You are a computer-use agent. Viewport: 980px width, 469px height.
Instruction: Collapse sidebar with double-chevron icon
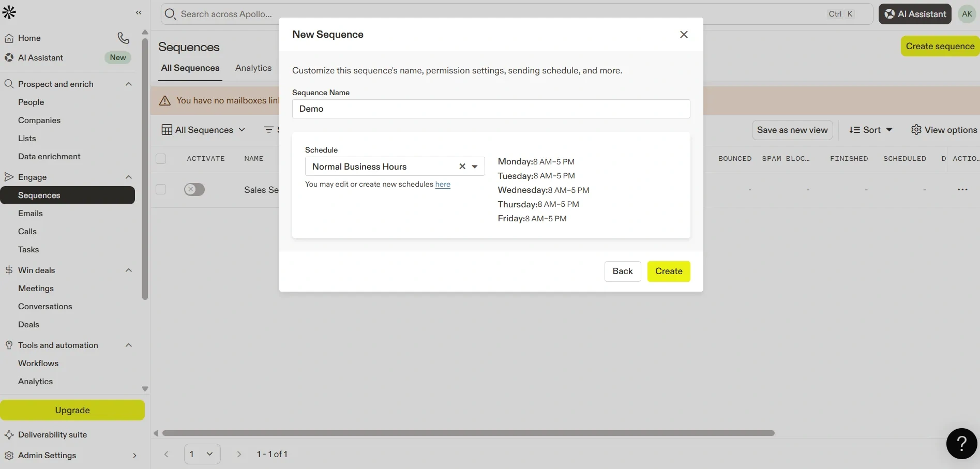(139, 12)
